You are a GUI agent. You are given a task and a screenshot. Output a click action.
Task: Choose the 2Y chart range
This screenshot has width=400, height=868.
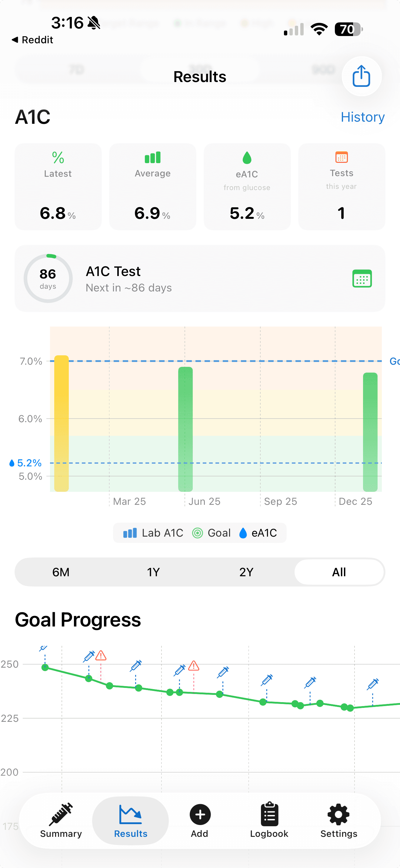pyautogui.click(x=246, y=572)
